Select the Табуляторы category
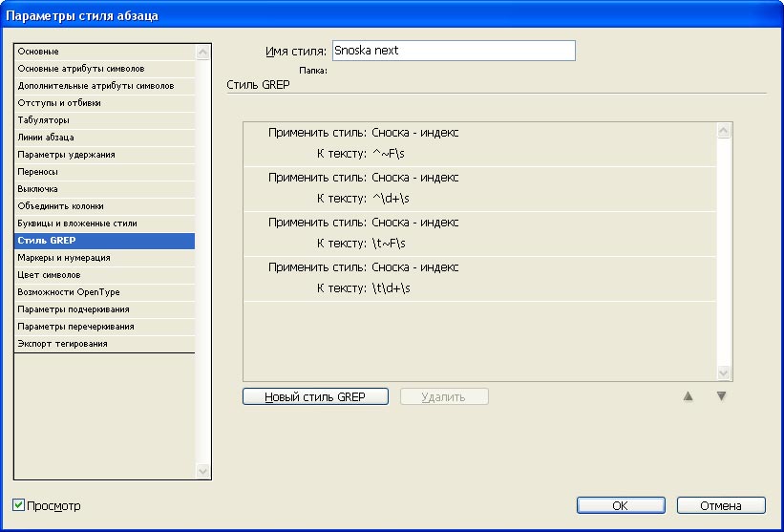The height and width of the screenshot is (532, 784). pos(104,120)
